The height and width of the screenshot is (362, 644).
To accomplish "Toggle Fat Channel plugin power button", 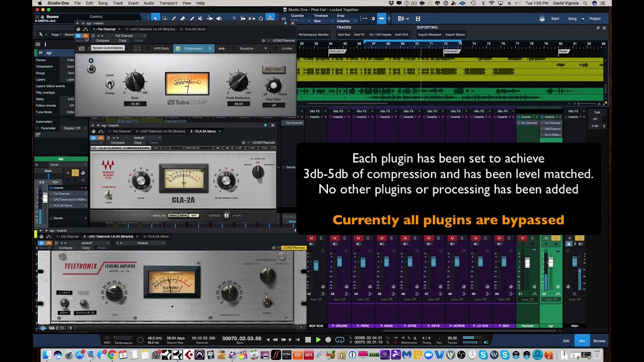I will pos(78,36).
